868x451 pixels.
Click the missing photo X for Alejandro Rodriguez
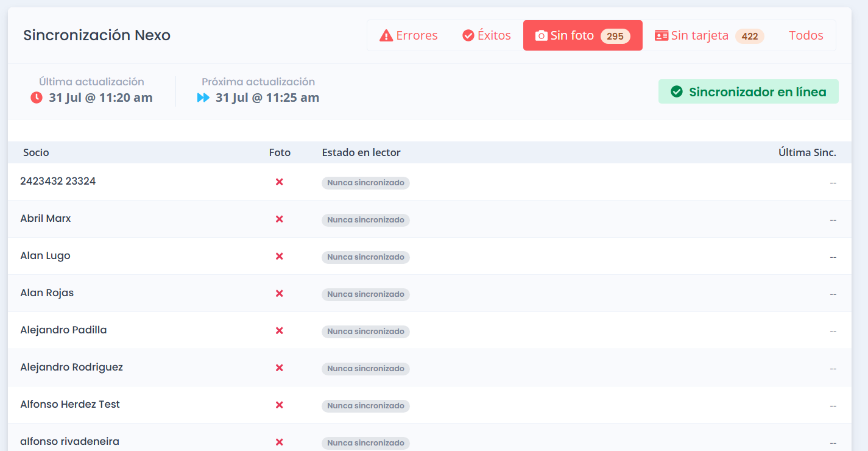(x=280, y=368)
